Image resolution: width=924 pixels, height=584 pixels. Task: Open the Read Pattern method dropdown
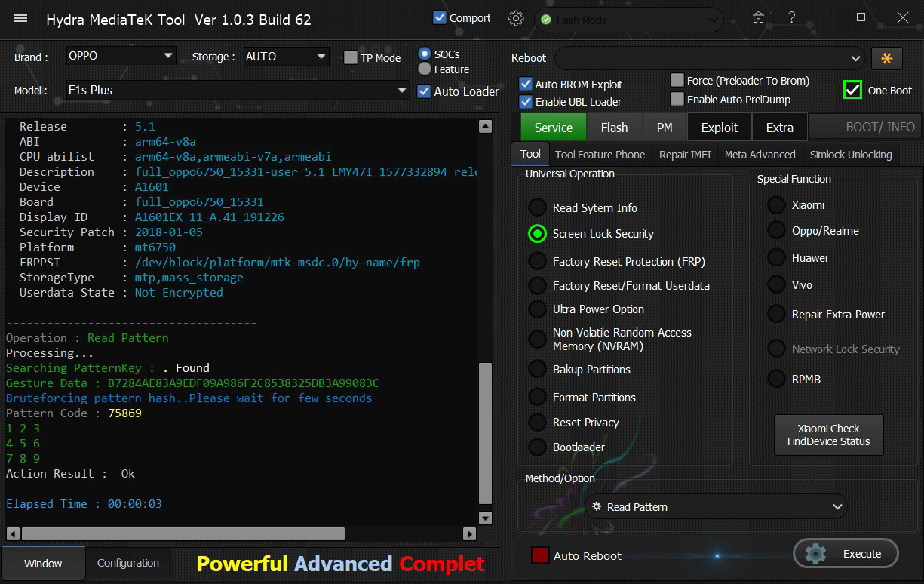click(716, 507)
